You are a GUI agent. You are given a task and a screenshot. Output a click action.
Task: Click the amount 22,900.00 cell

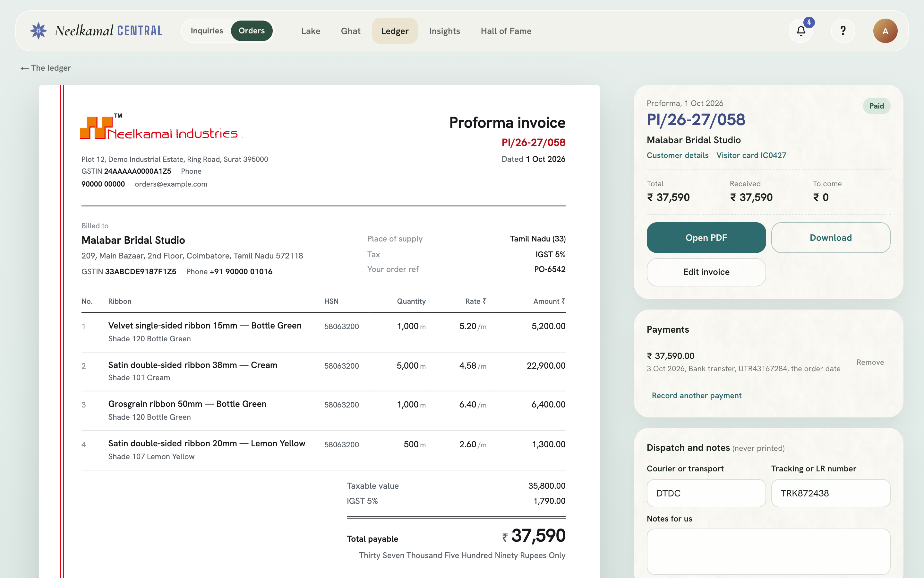[x=546, y=366]
